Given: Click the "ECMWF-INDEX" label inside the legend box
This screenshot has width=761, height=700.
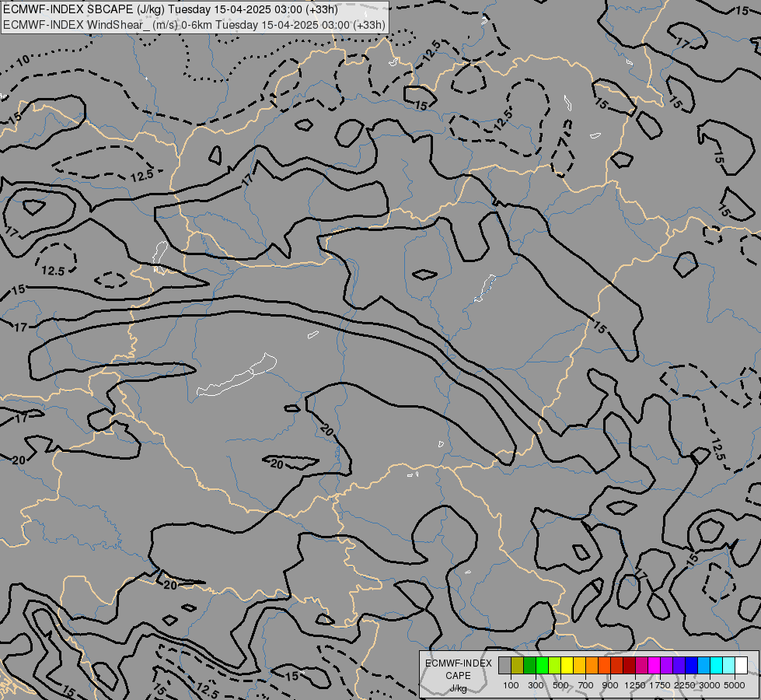Looking at the screenshot, I should coord(458,663).
